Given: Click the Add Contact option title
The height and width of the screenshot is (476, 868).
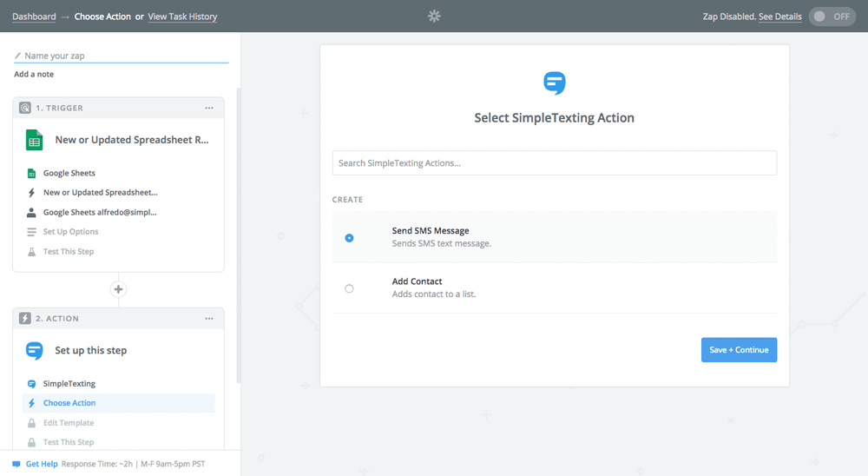Looking at the screenshot, I should pyautogui.click(x=417, y=281).
